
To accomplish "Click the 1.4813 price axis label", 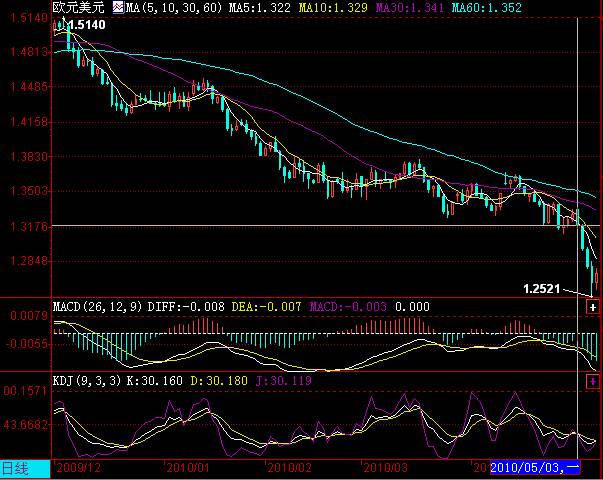I will click(x=29, y=52).
